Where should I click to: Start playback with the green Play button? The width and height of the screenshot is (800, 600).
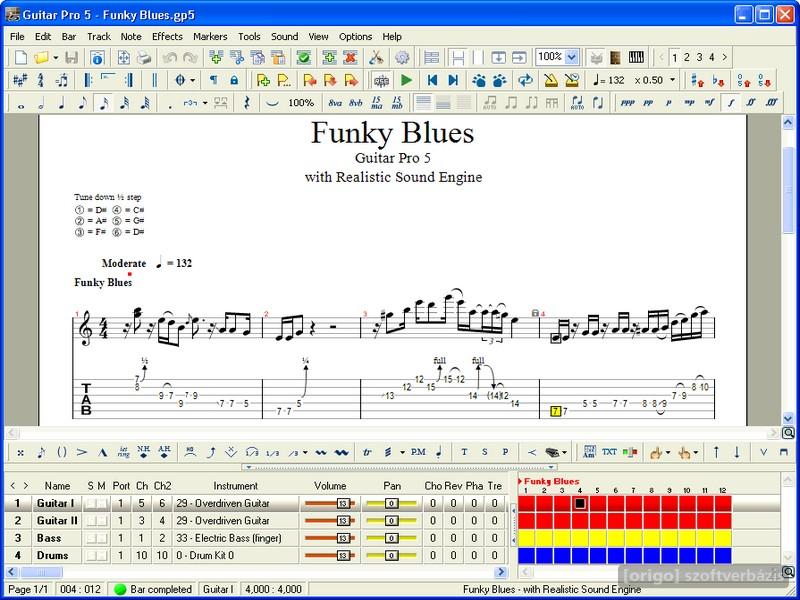coord(407,80)
